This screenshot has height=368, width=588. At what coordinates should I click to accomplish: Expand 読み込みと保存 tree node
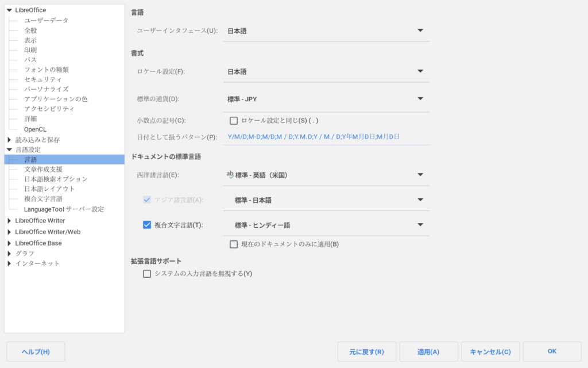click(9, 140)
